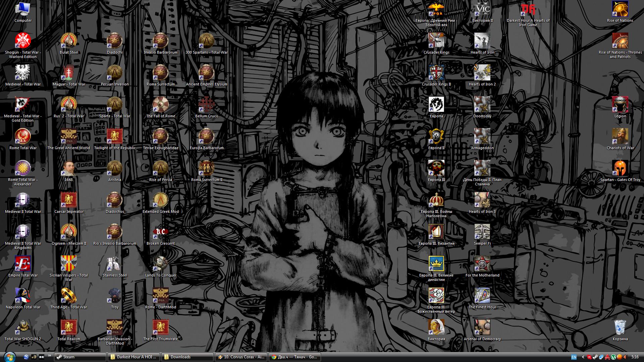Select Arsenal of Democracy icon
Screen dimensions: 644x362
click(482, 330)
